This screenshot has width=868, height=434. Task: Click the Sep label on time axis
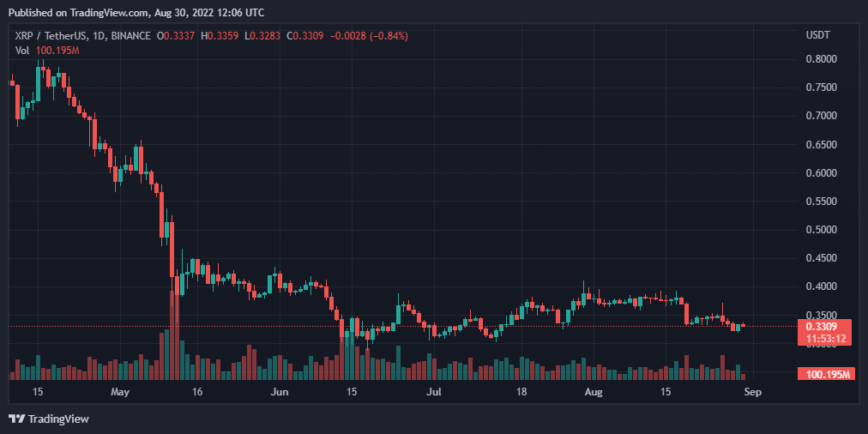pyautogui.click(x=753, y=392)
